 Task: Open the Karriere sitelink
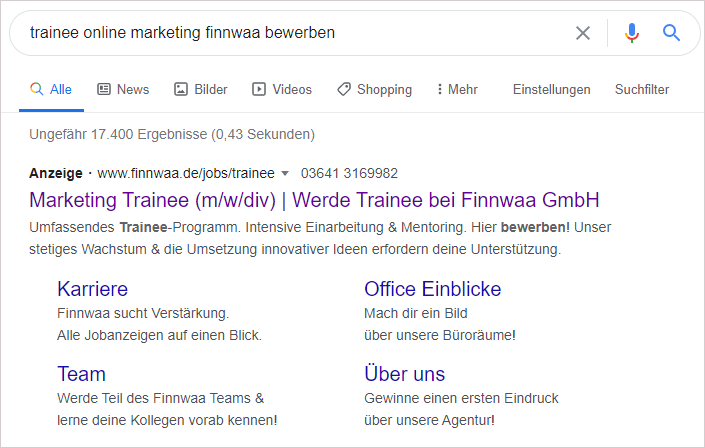tap(93, 289)
